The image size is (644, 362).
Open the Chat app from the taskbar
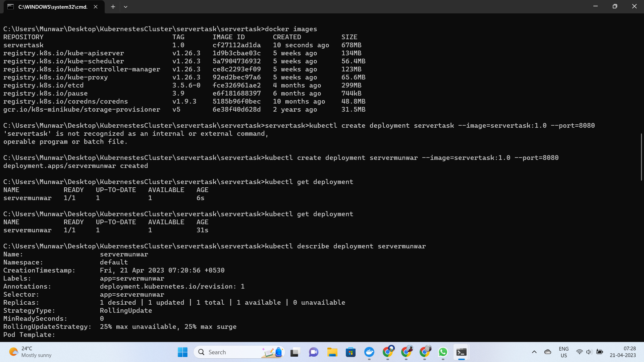pyautogui.click(x=313, y=352)
